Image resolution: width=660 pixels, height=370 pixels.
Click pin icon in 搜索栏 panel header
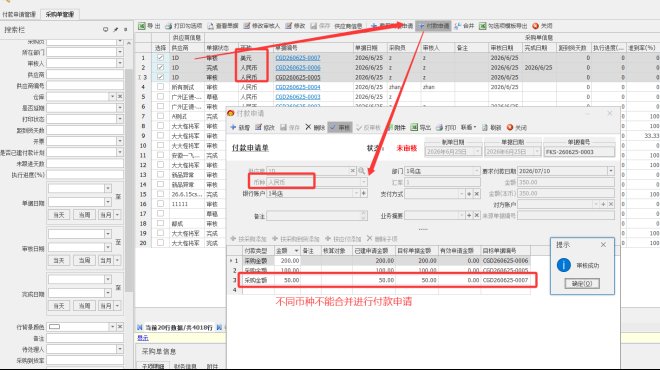pos(115,30)
